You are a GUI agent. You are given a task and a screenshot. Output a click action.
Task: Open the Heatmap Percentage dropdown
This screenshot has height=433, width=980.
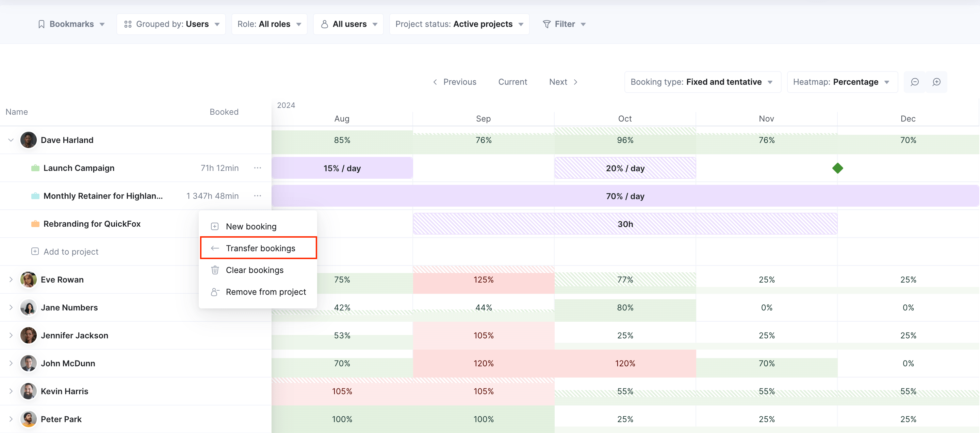click(x=842, y=82)
